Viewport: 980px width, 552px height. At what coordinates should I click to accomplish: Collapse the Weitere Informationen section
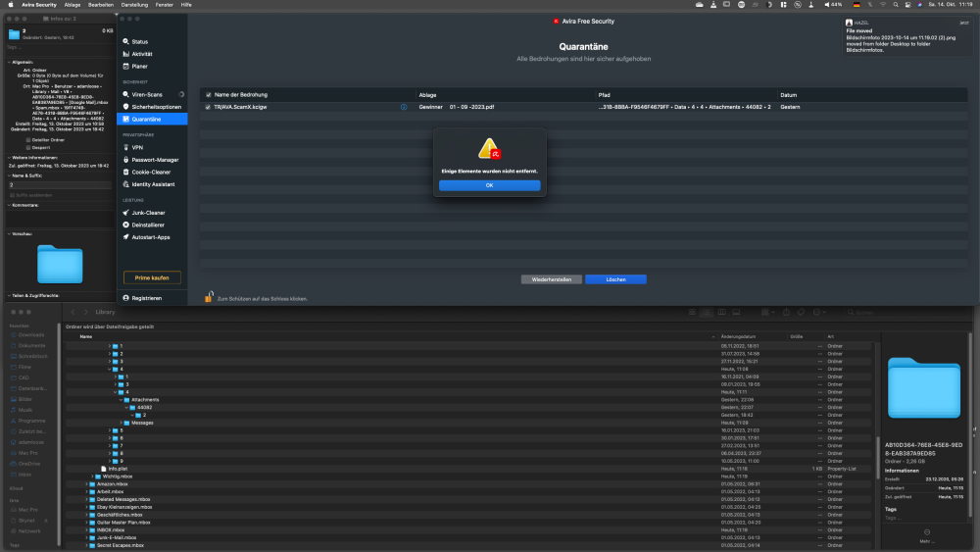pyautogui.click(x=10, y=158)
